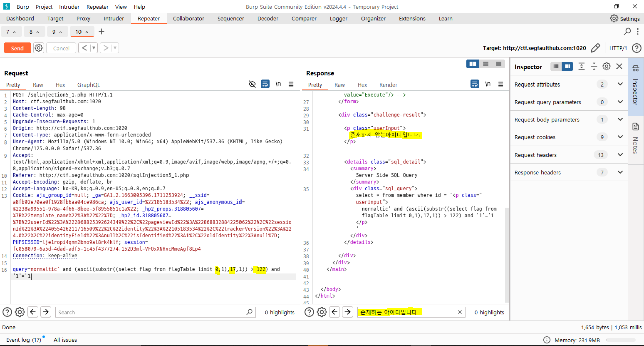The height and width of the screenshot is (346, 644).
Task: Open the Raw view of the Request
Action: tap(38, 85)
